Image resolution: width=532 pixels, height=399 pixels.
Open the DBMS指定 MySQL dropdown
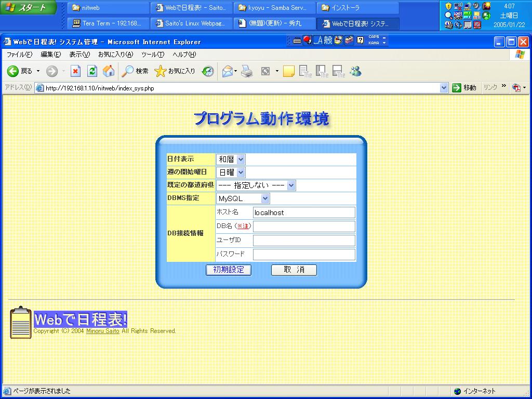tap(243, 198)
